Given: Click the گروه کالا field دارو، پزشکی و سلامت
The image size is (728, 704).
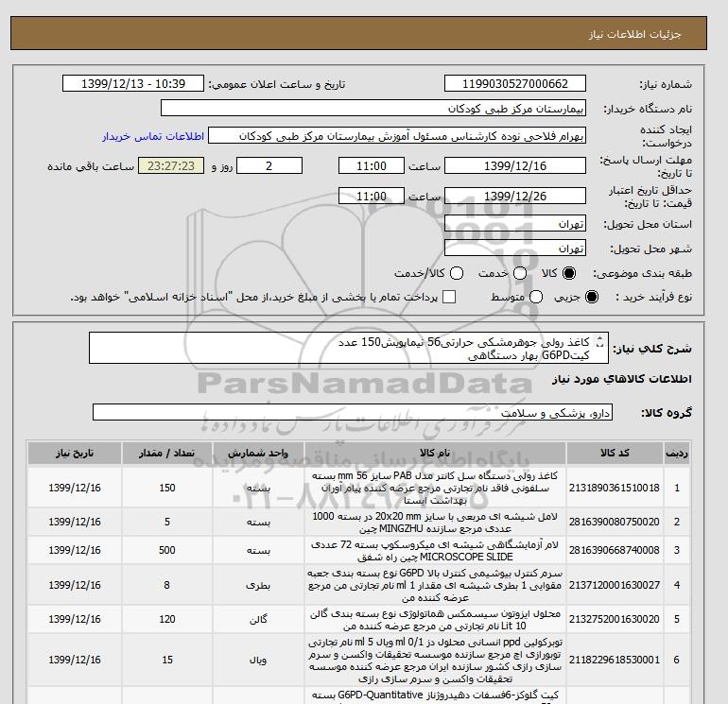Looking at the screenshot, I should [353, 413].
